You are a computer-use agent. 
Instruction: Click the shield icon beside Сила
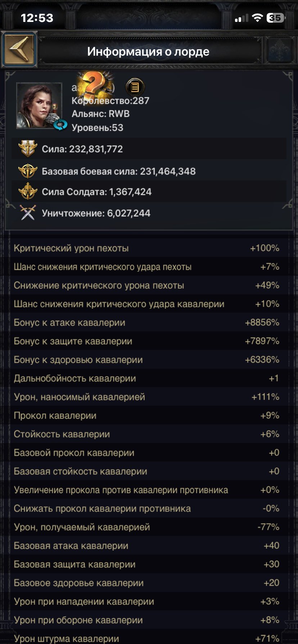click(28, 148)
